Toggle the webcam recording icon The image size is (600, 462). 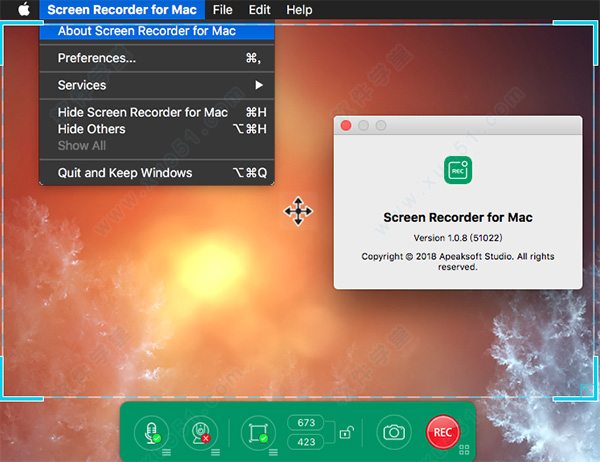[x=201, y=433]
